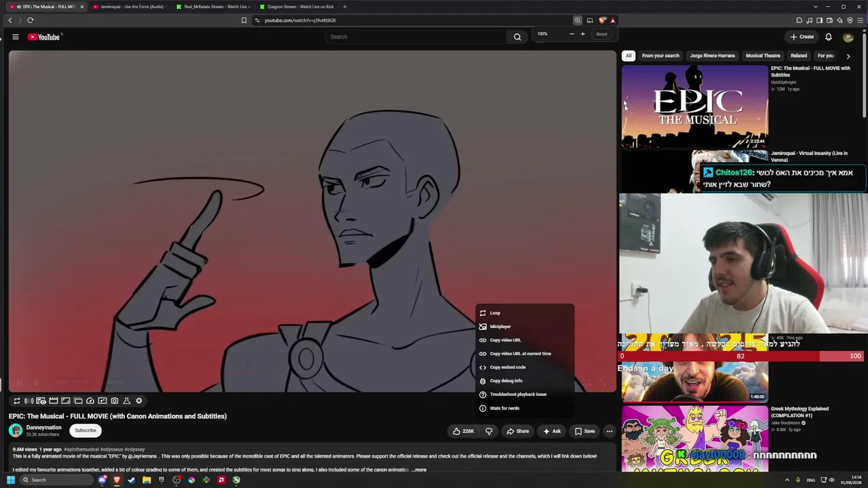Open Brave Shields lion icon
This screenshot has width=868, height=488.
(601, 20)
